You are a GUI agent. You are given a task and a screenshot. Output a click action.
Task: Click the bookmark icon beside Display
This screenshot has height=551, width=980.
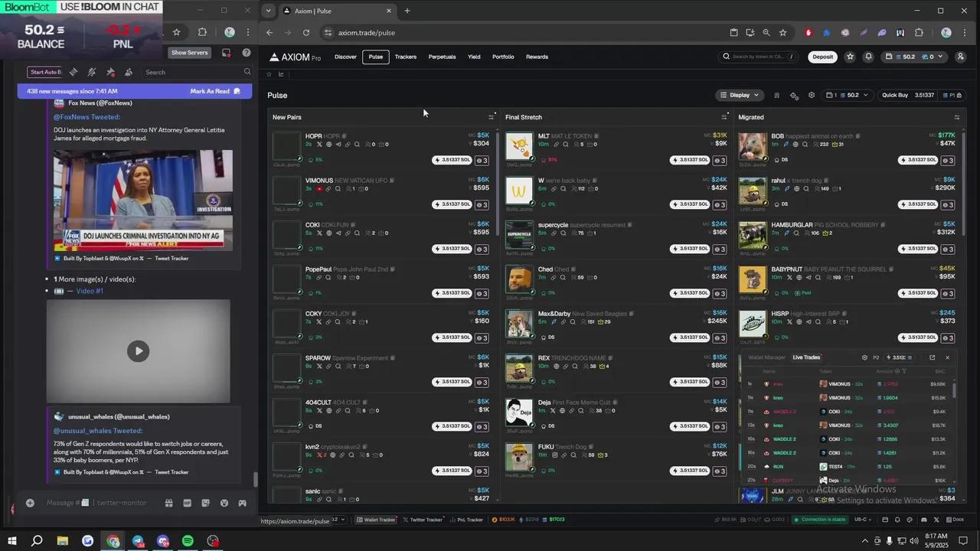pyautogui.click(x=776, y=96)
